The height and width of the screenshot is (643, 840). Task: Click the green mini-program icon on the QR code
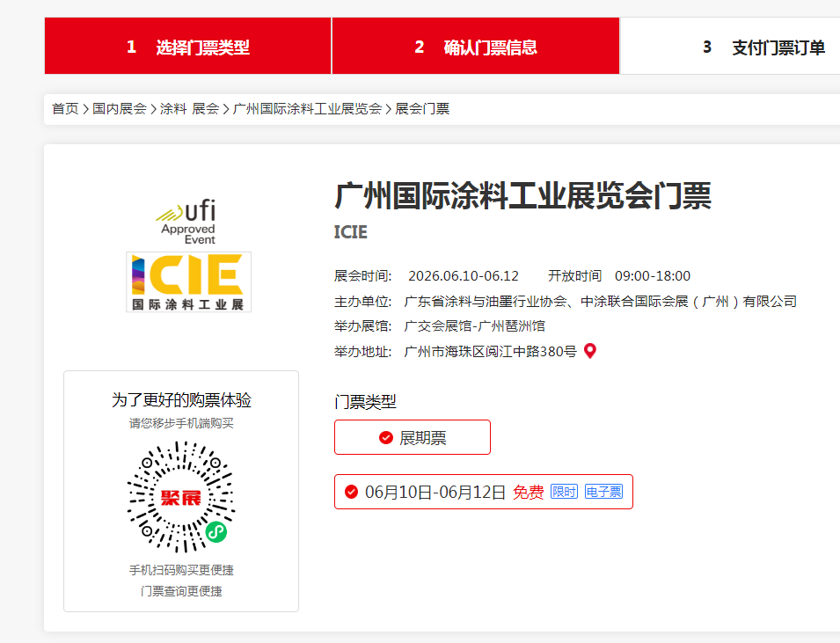(x=215, y=532)
